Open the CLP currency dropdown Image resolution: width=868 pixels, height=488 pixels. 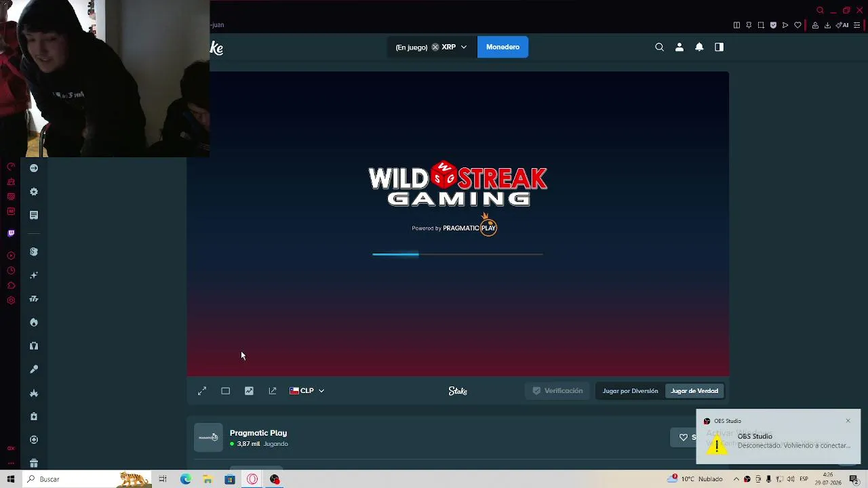coord(307,391)
